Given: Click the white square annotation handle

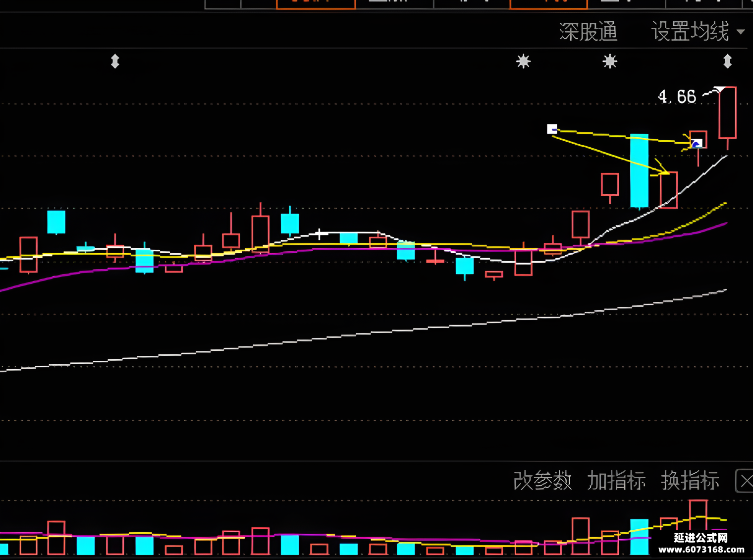Looking at the screenshot, I should pyautogui.click(x=552, y=129).
